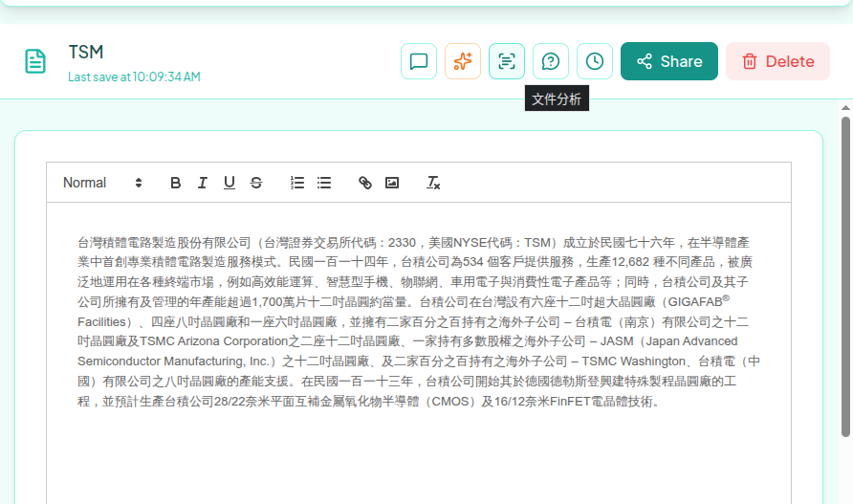The height and width of the screenshot is (504, 853).
Task: Open the clock version history icon
Action: point(595,61)
